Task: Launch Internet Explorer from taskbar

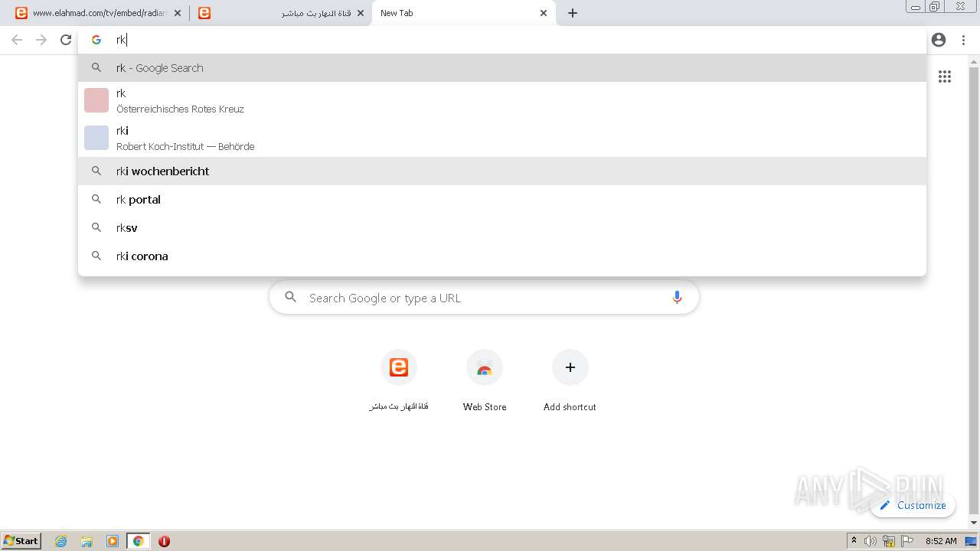Action: pyautogui.click(x=61, y=541)
